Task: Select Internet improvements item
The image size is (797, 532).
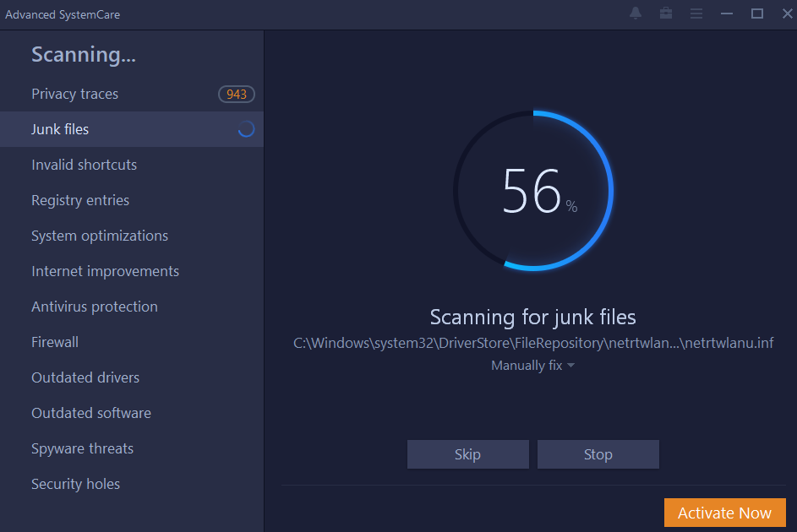Action: click(x=132, y=272)
